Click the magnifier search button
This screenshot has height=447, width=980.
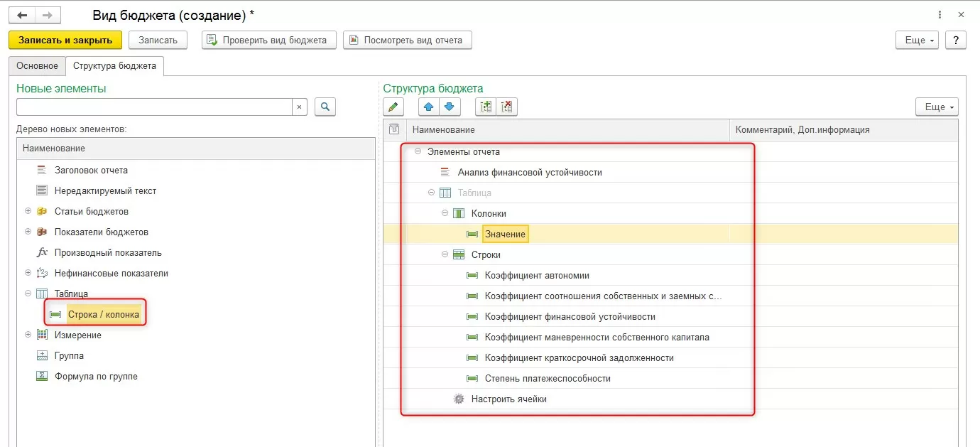325,107
